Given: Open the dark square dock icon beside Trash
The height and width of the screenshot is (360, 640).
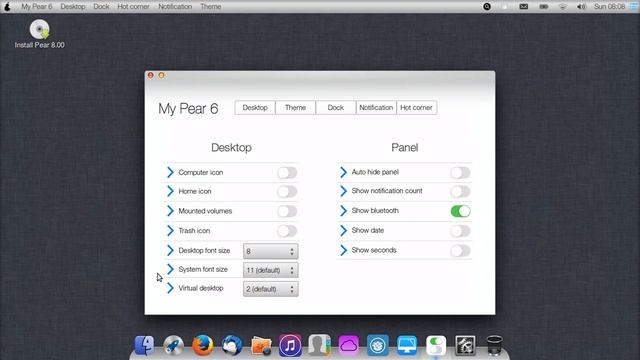Looking at the screenshot, I should tap(465, 345).
